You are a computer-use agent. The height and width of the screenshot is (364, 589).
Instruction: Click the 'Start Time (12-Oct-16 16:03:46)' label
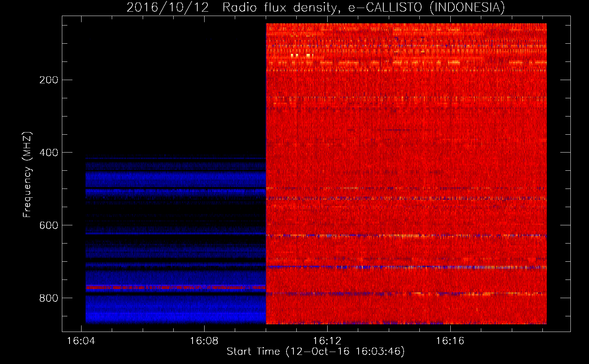point(316,352)
